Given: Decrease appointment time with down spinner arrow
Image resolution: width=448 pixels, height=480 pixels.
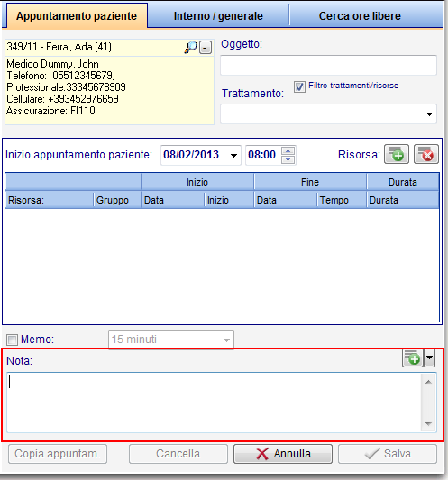Looking at the screenshot, I should tap(288, 159).
